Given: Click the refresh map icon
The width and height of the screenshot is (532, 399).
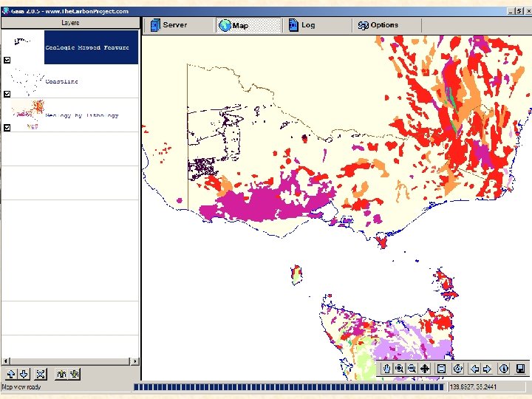Looking at the screenshot, I should tap(457, 369).
